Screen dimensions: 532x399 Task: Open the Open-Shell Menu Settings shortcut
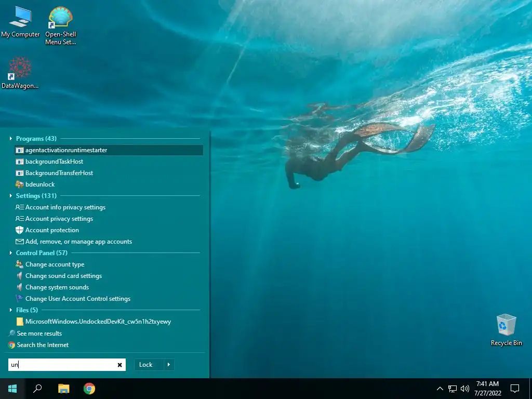tap(60, 25)
